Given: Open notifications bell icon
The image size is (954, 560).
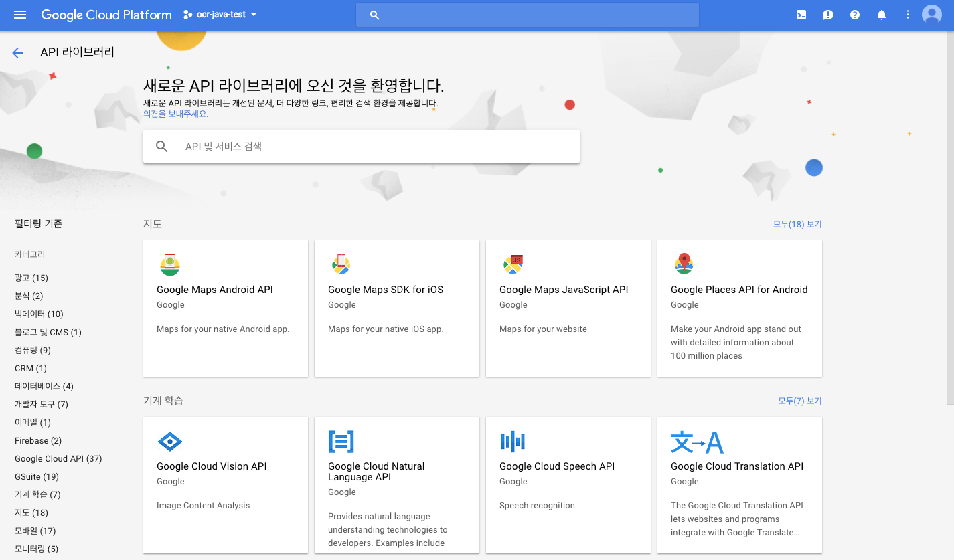Looking at the screenshot, I should [x=882, y=15].
